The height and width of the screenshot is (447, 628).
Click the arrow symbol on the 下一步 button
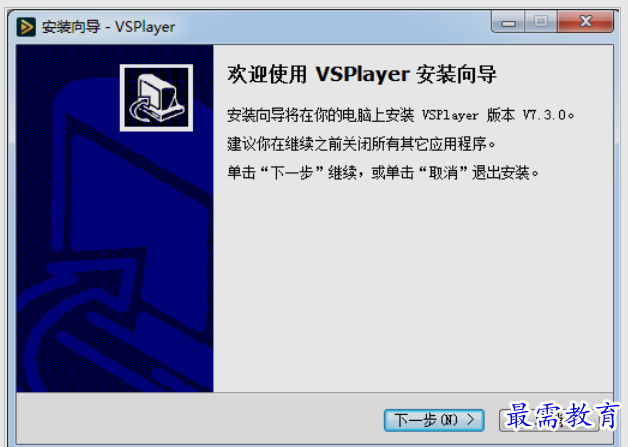[x=471, y=420]
